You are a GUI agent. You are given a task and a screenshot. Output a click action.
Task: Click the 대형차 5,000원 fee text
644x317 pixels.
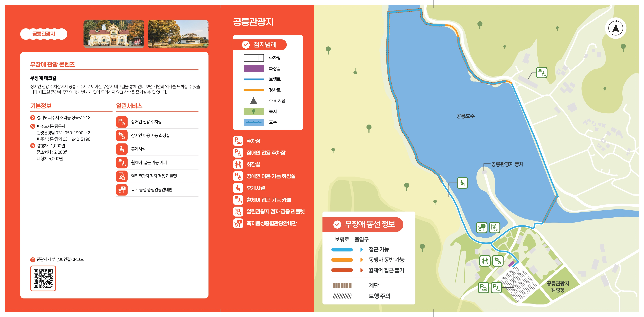tap(50, 158)
